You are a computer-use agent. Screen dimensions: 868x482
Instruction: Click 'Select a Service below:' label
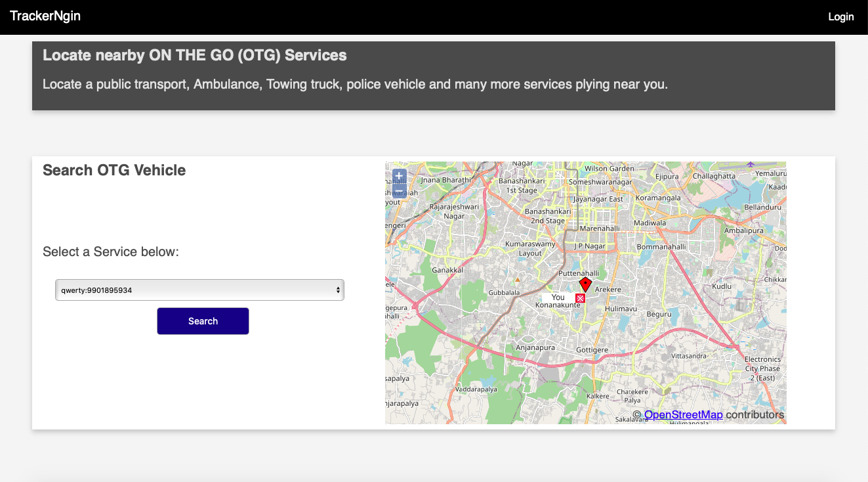(110, 252)
